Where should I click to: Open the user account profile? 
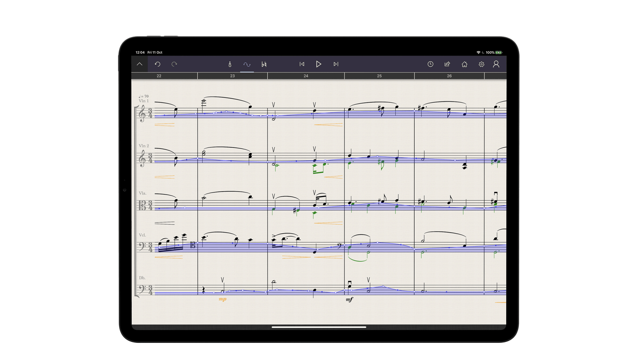pos(496,64)
